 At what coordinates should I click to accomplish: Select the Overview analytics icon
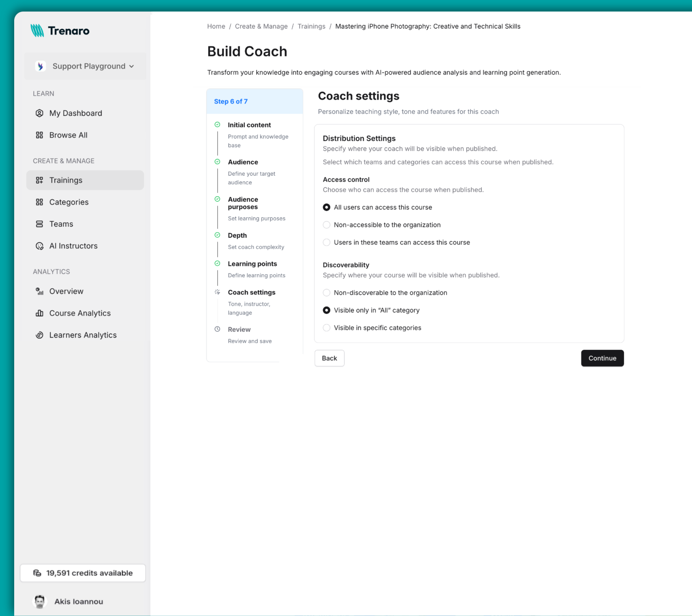tap(39, 291)
